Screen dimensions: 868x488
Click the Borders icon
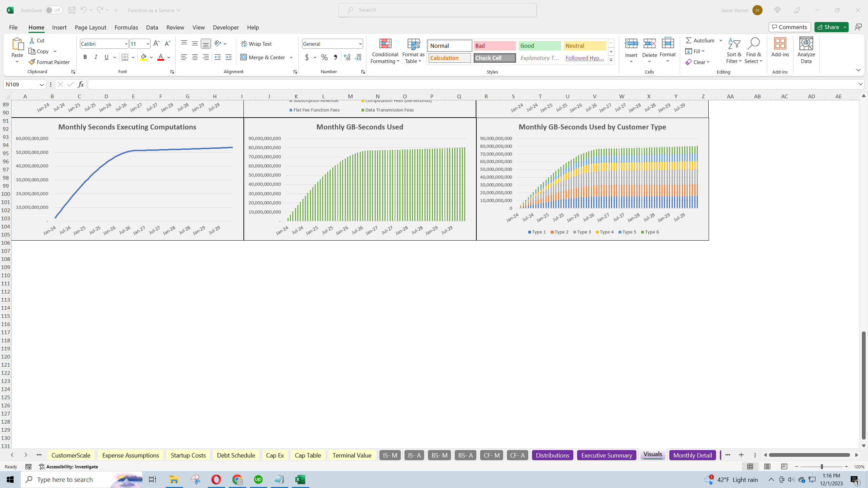tap(125, 57)
